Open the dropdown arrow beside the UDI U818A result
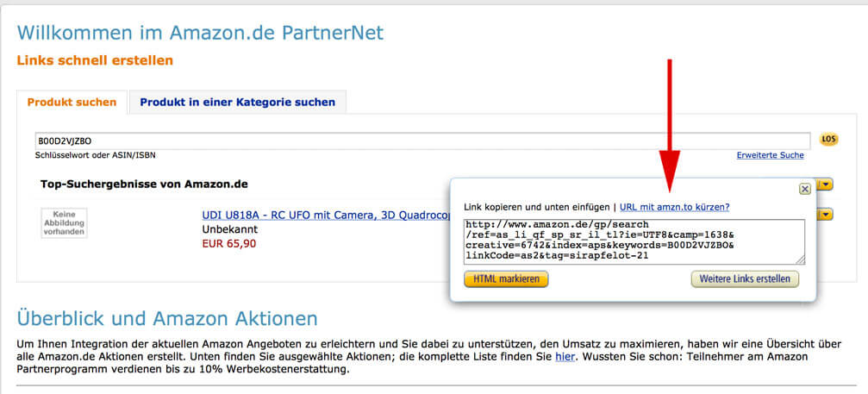868x394 pixels. click(826, 215)
